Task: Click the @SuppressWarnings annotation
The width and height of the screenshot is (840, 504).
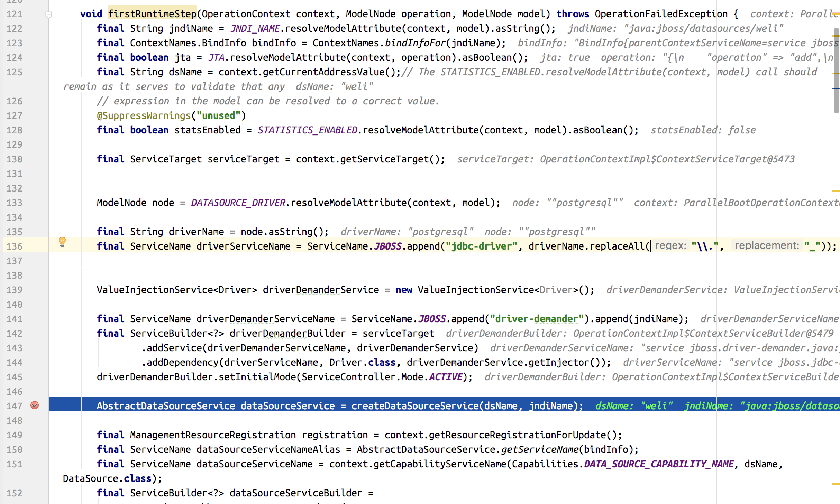Action: coord(144,115)
